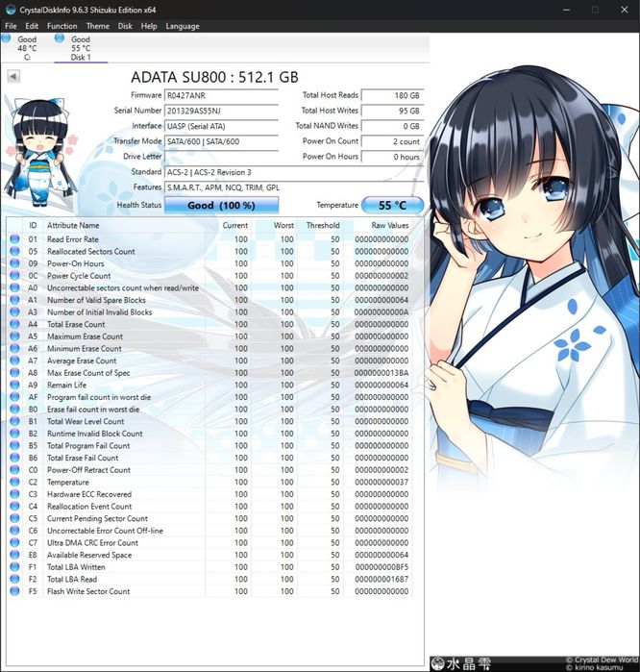Screen dimensions: 640x672
Task: Open the Language menu
Action: (183, 26)
